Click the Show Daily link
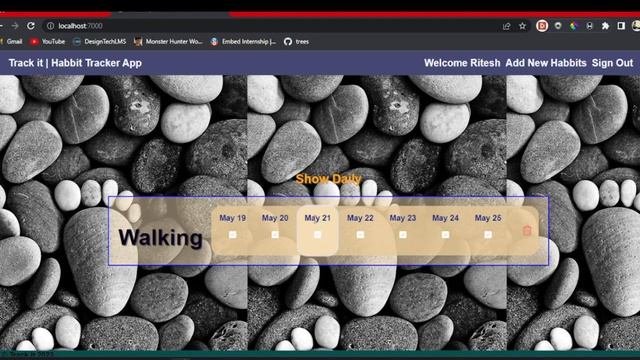640x360 pixels. pos(329,179)
